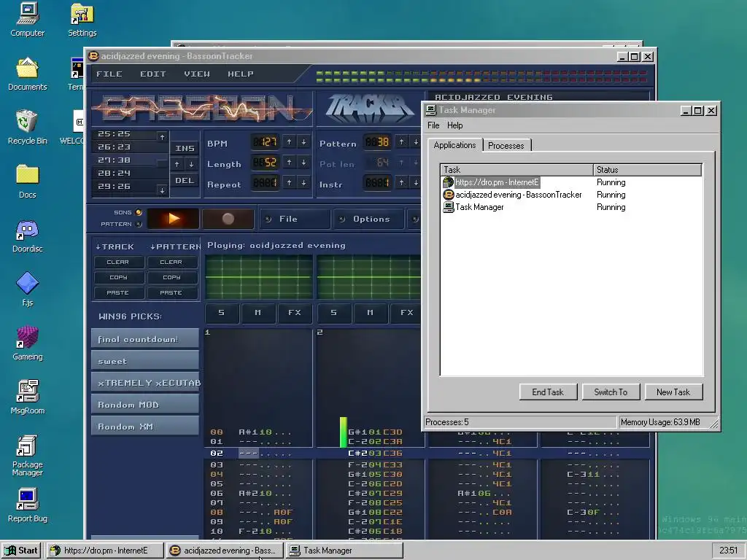The width and height of the screenshot is (747, 560).
Task: Toggle Mute on track 1
Action: (258, 313)
